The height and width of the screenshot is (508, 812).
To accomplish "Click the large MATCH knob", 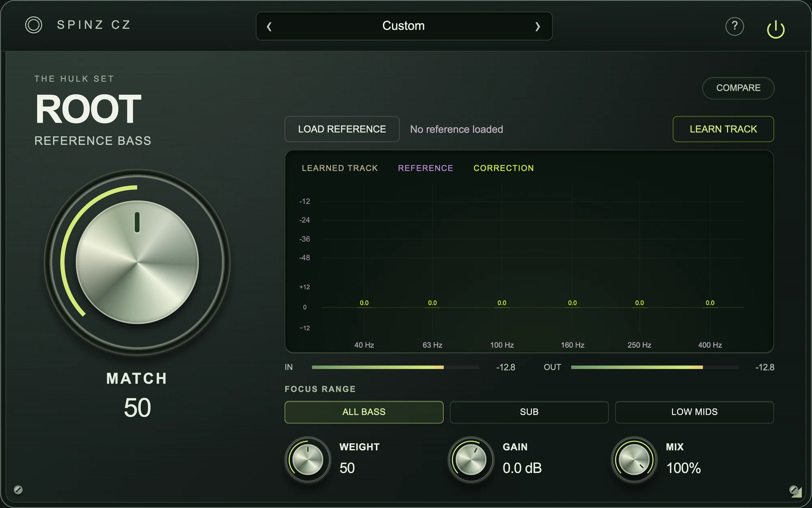I will (x=137, y=262).
